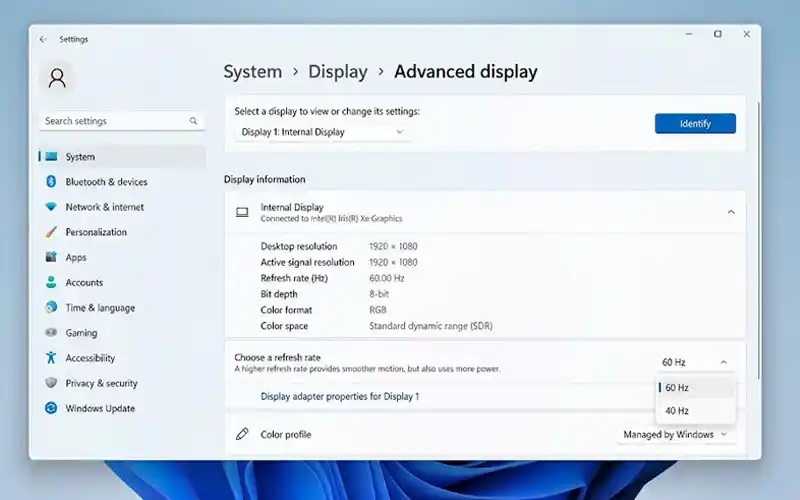The width and height of the screenshot is (800, 500).
Task: Open Accessibility settings
Action: [x=122, y=358]
